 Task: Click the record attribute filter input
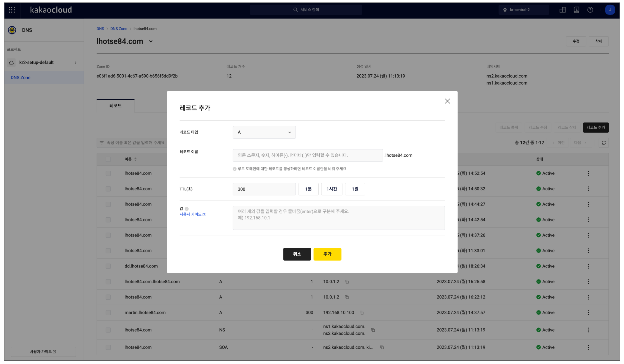(x=132, y=143)
